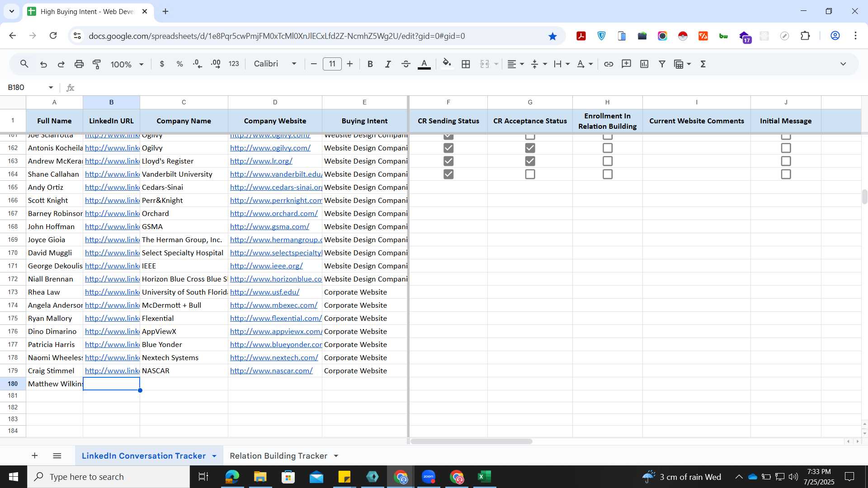Open the search menus magnifier tool
868x488 pixels.
[24, 64]
